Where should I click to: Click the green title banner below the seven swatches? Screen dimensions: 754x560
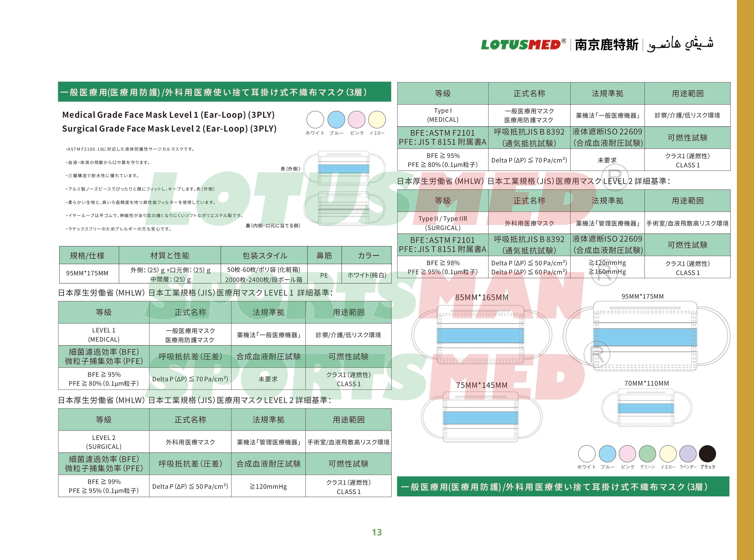563,487
